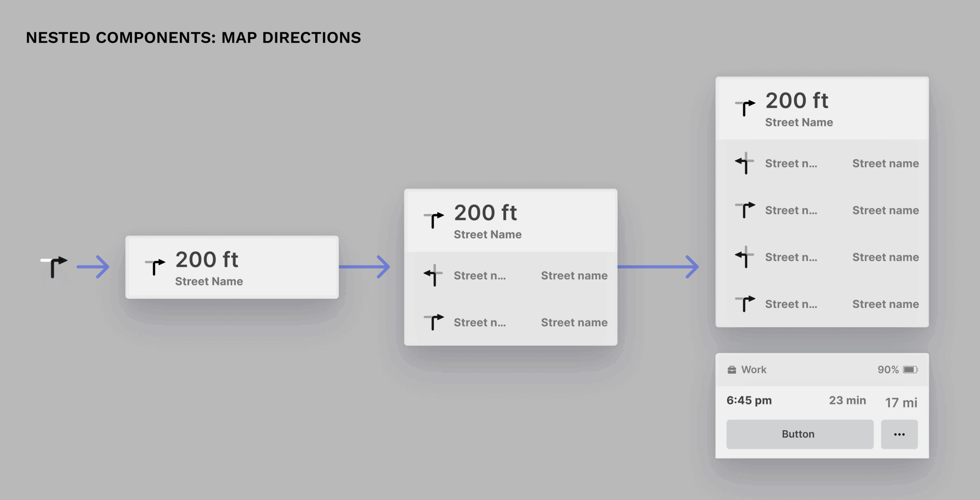Screen dimensions: 980x500
Task: Click the gray Button in the trip card
Action: point(800,434)
